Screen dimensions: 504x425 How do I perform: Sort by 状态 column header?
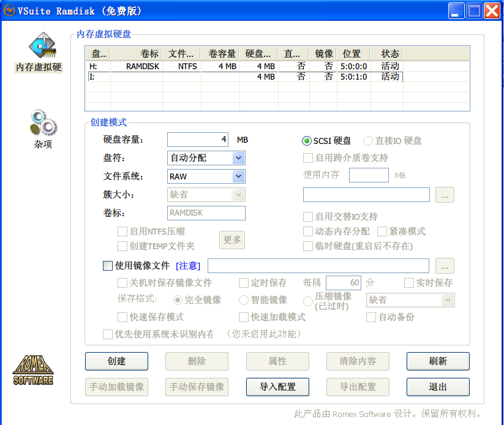coord(386,54)
